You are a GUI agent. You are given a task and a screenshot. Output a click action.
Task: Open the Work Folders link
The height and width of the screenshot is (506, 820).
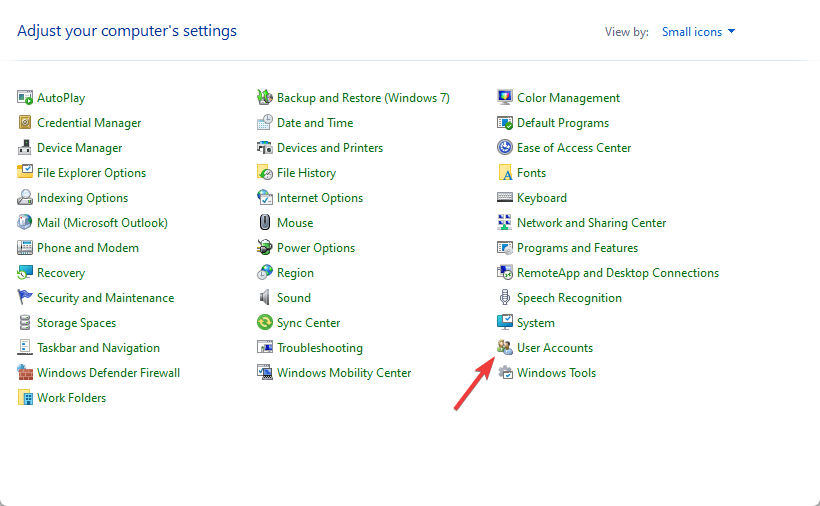(x=71, y=398)
